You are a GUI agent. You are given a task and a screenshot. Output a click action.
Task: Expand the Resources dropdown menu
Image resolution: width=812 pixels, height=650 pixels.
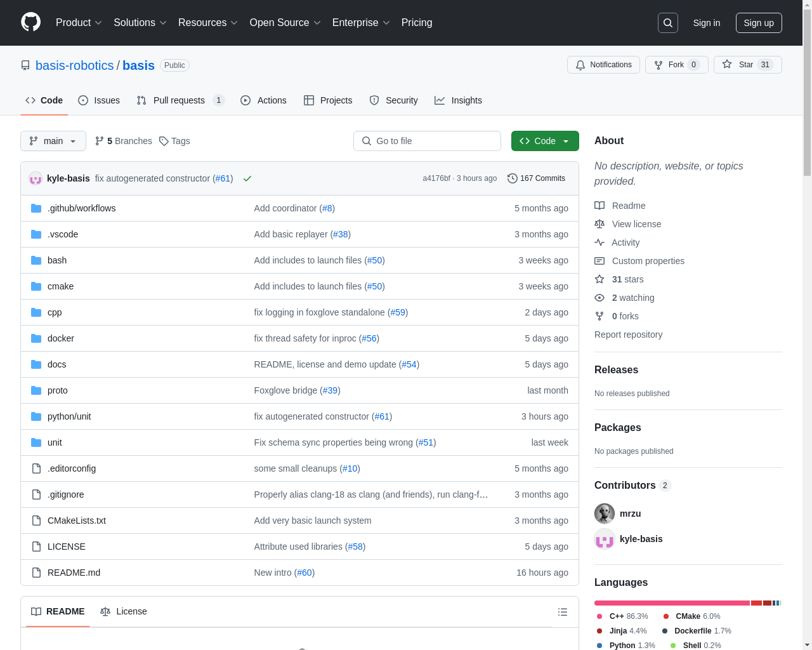(208, 22)
